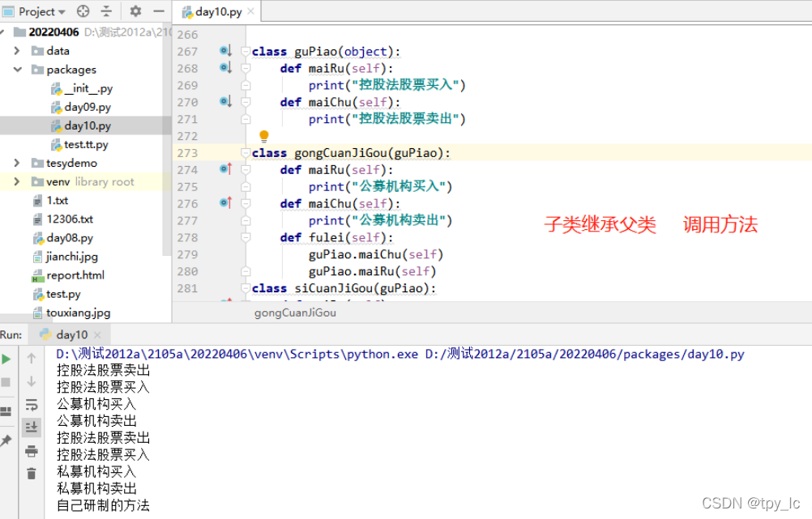Open the day10.py script path link in console
812x519 pixels.
[584, 354]
